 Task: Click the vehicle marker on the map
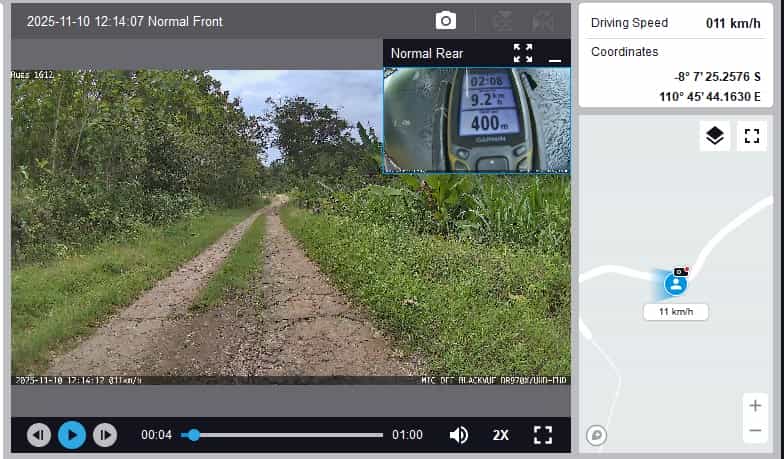(x=677, y=284)
